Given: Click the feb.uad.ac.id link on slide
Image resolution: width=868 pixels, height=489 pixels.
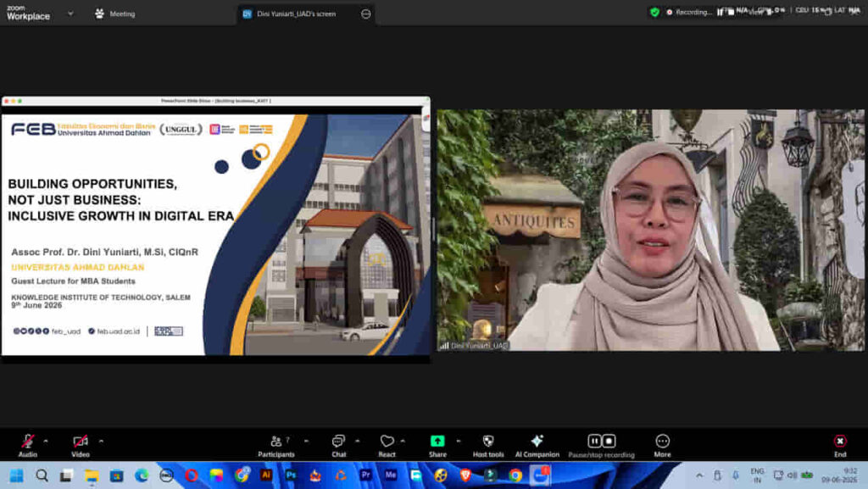Looking at the screenshot, I should point(119,331).
